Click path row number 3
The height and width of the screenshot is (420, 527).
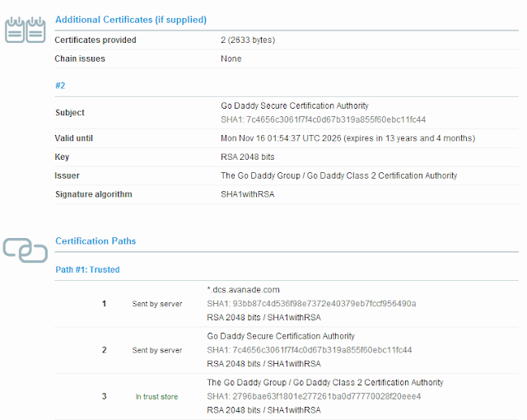(x=105, y=396)
